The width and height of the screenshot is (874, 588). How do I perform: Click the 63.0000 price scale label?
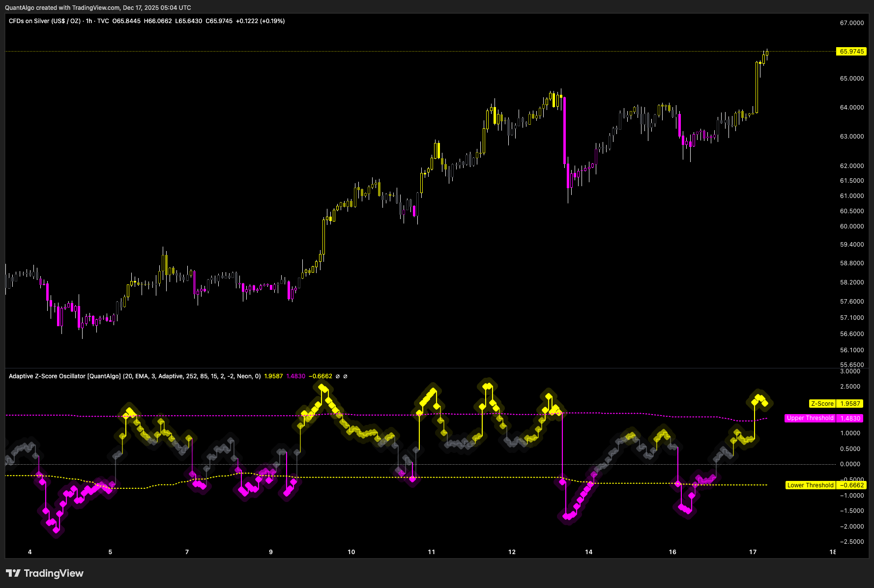(x=852, y=137)
